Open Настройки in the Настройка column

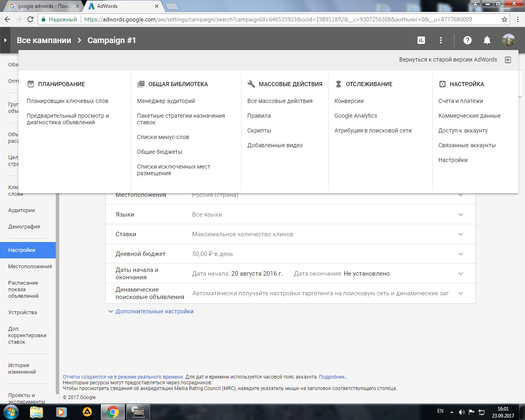pyautogui.click(x=453, y=160)
